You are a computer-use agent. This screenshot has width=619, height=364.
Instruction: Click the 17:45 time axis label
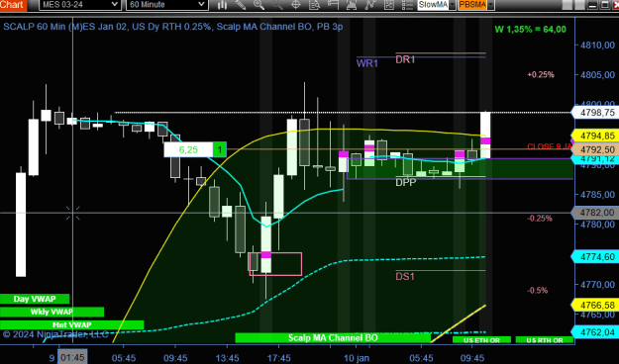[279, 358]
